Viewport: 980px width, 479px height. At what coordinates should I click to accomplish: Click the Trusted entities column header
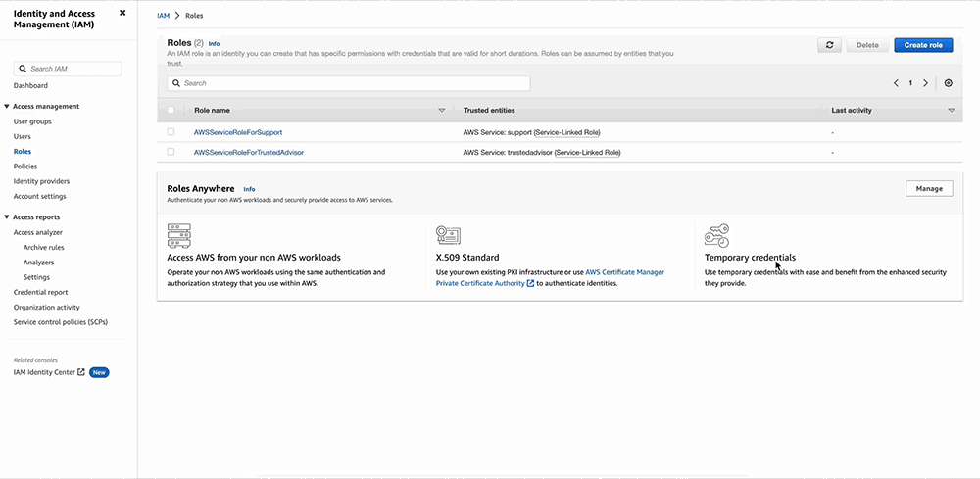(x=489, y=110)
